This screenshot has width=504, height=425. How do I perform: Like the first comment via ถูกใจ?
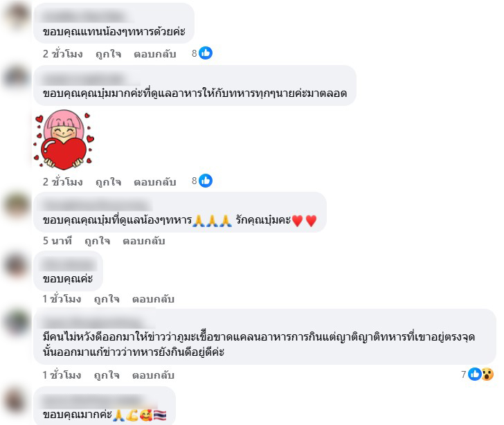[108, 54]
